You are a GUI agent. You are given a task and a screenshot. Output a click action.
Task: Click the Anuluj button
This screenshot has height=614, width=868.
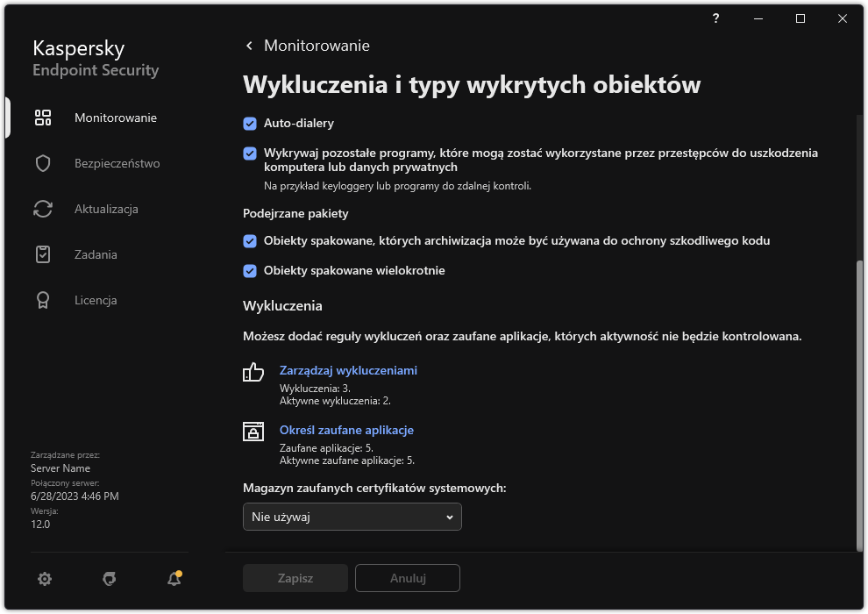(x=407, y=578)
